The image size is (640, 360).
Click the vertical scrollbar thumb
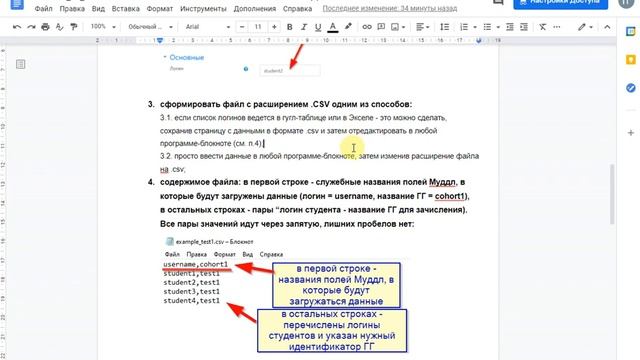612,194
